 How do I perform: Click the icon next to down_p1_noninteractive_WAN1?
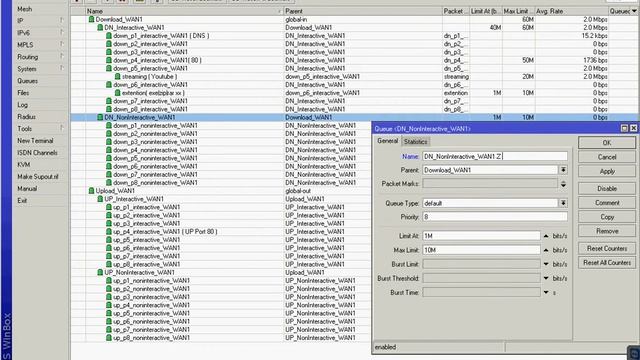coord(109,125)
